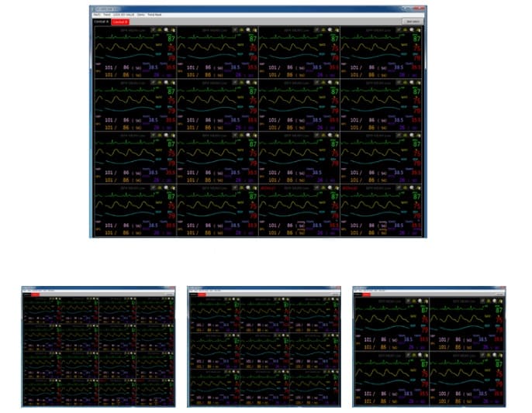532x413 pixels.
Task: Click the yellow alarm icon in the bottom-left bed tile
Action: [x=160, y=187]
